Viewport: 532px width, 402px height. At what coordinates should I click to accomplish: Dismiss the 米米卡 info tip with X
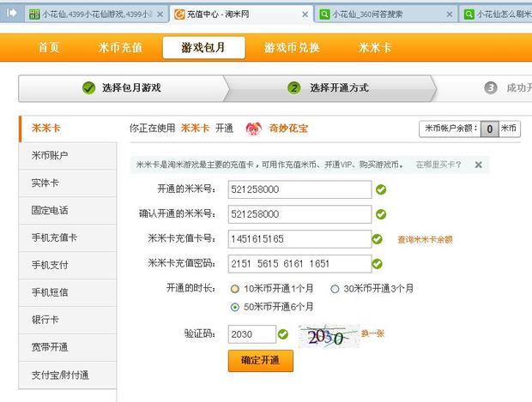[479, 165]
